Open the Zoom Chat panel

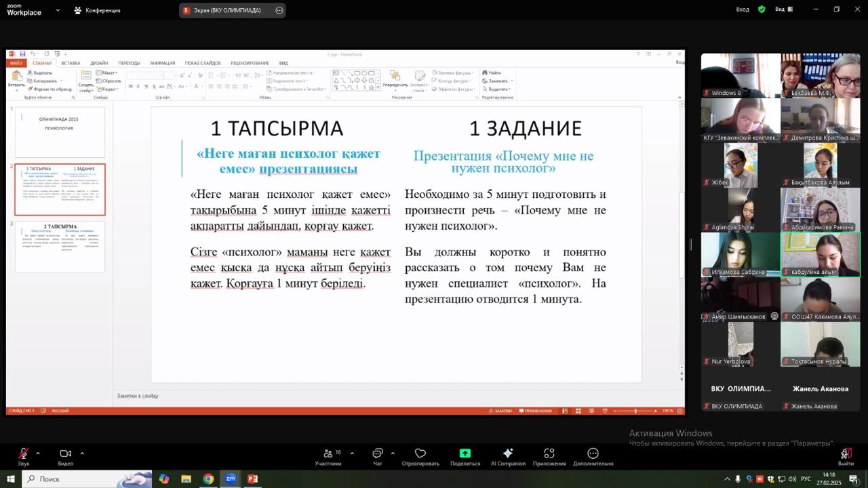(378, 454)
